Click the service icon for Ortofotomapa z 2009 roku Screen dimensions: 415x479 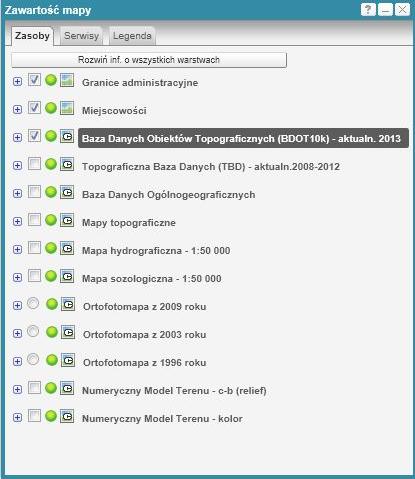68,304
